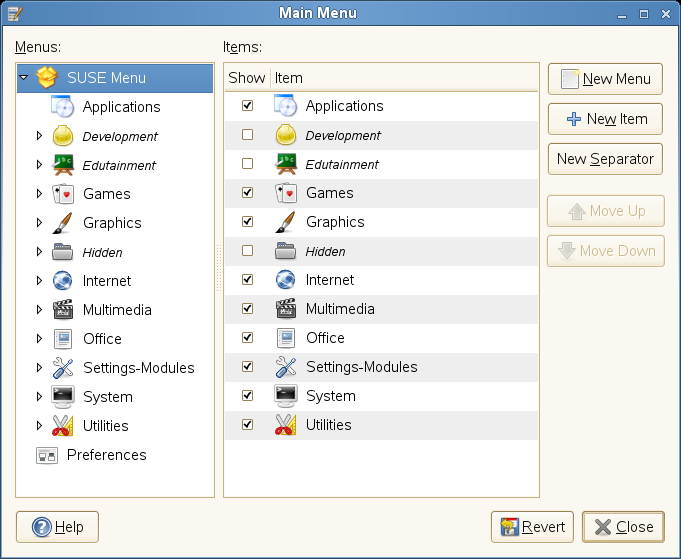681x559 pixels.
Task: Collapse the SUSE Menu tree node
Action: 24,78
